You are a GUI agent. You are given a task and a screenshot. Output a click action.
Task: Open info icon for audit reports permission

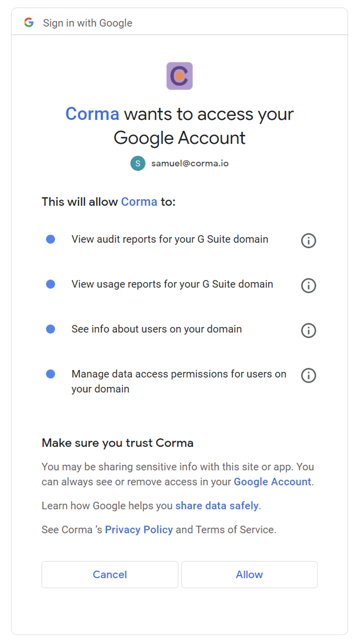click(x=308, y=241)
